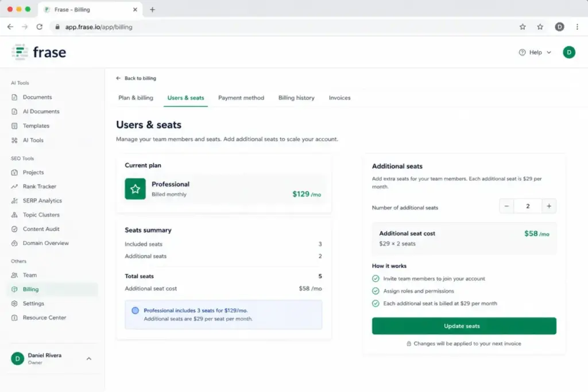Viewport: 588px width, 392px height.
Task: Click the Total seats row label
Action: point(139,276)
